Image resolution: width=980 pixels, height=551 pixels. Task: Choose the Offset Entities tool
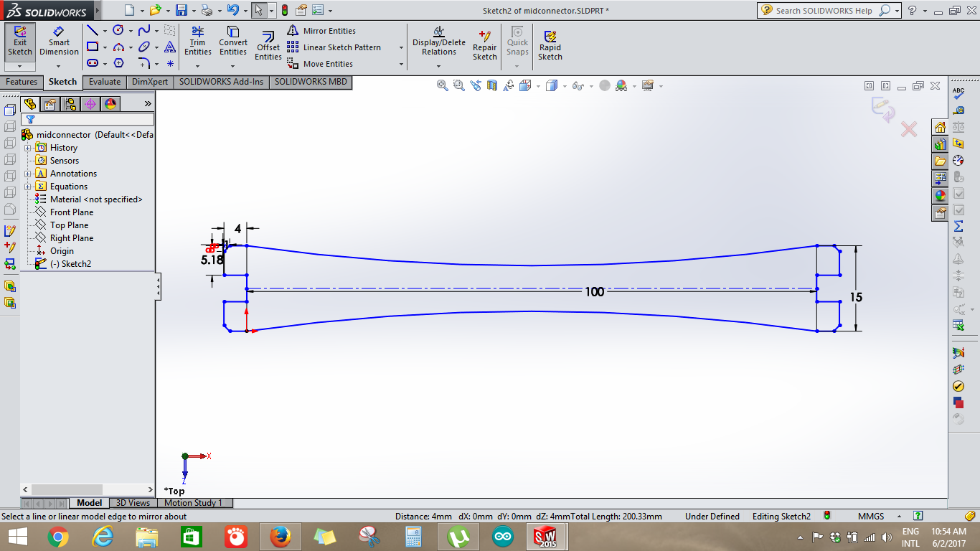tap(268, 46)
